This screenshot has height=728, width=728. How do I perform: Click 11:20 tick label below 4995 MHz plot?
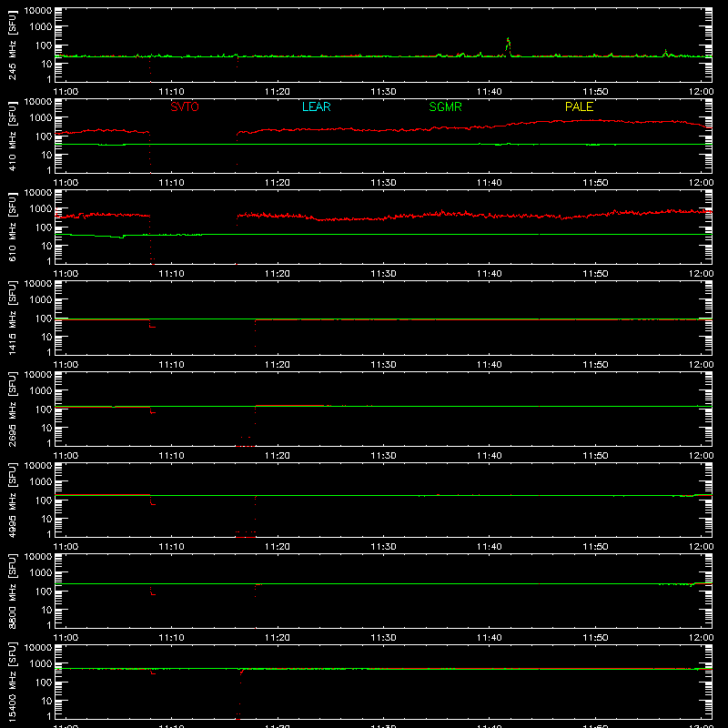(x=278, y=547)
